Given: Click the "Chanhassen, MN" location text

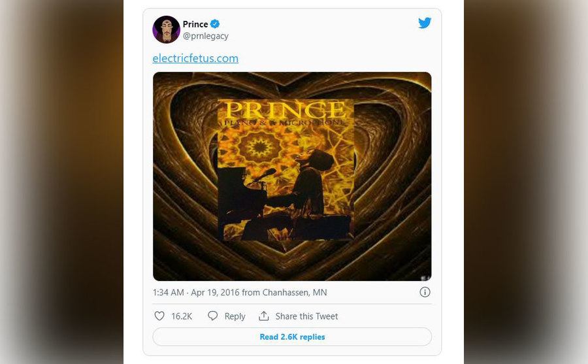Looking at the screenshot, I should 295,292.
